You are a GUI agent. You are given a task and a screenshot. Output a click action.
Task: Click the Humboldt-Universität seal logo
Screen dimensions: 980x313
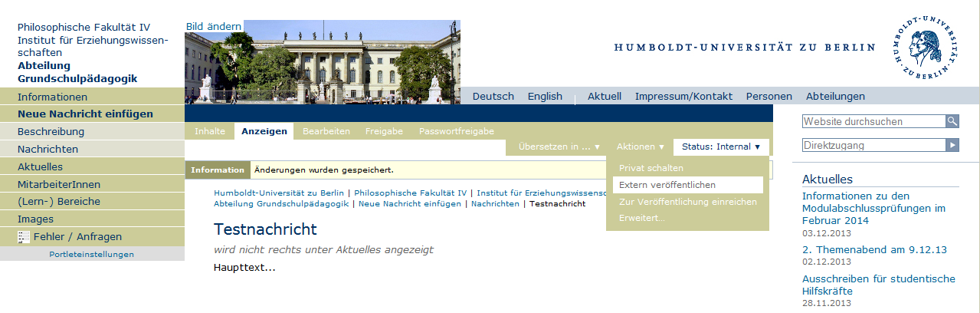[x=925, y=46]
